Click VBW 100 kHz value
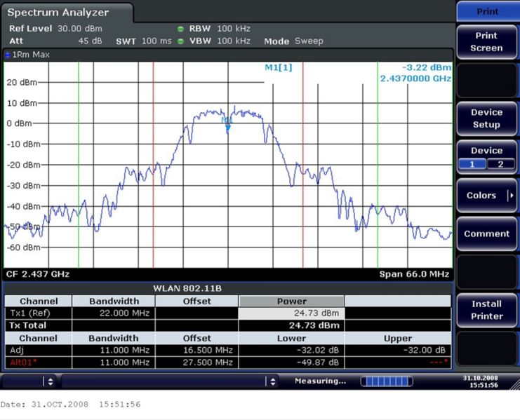 click(x=234, y=41)
